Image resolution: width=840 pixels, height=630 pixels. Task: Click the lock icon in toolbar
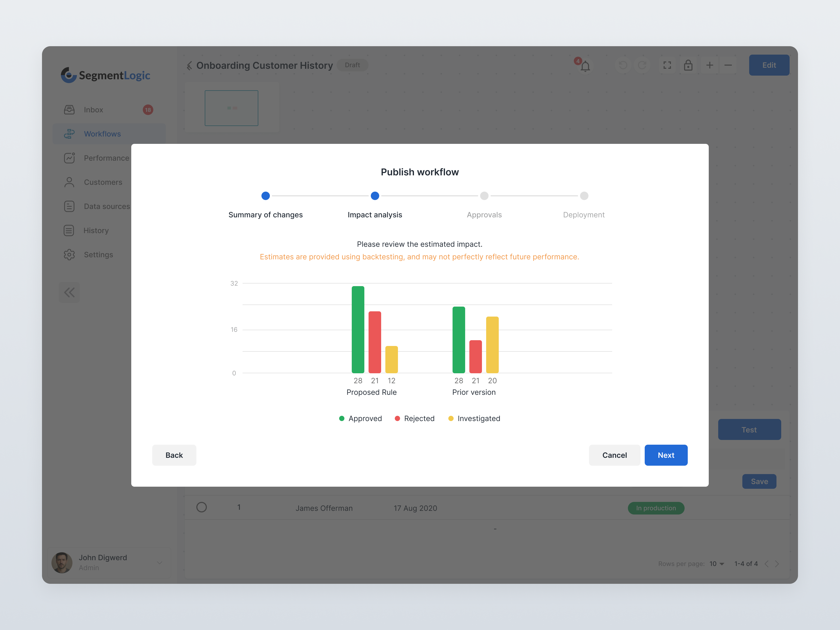688,65
